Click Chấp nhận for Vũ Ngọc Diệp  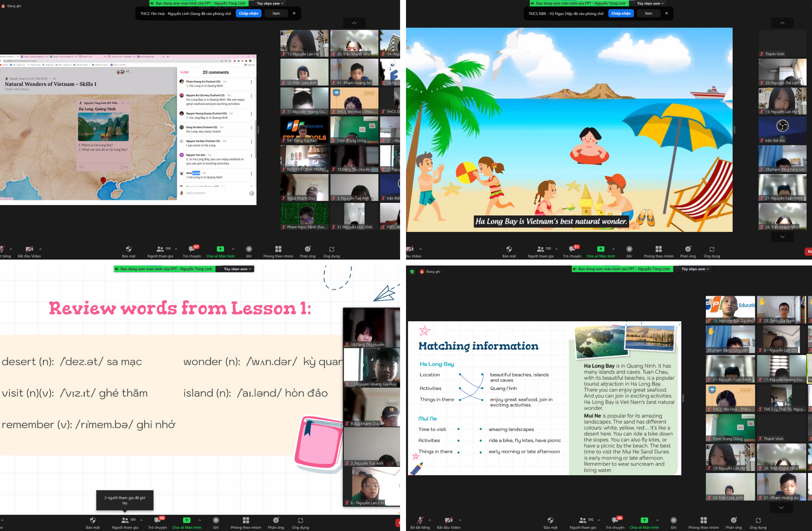pyautogui.click(x=621, y=14)
